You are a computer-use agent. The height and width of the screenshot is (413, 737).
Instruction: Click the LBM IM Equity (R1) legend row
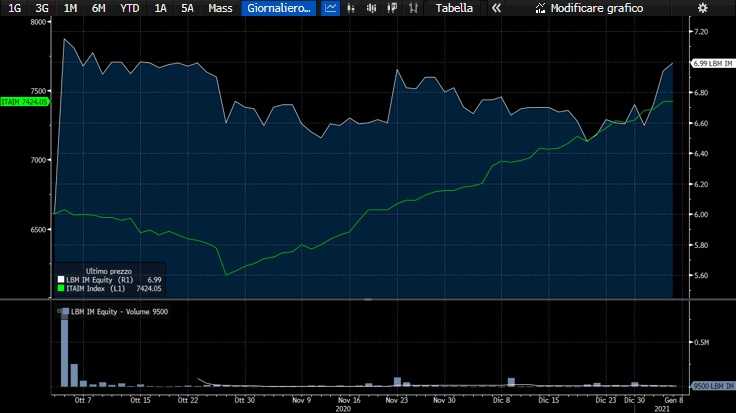(x=109, y=280)
